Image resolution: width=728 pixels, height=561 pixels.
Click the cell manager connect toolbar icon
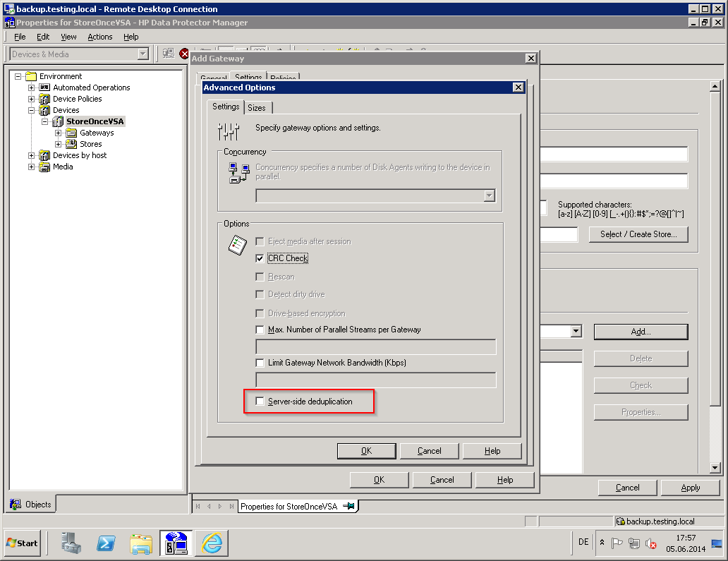click(x=168, y=54)
